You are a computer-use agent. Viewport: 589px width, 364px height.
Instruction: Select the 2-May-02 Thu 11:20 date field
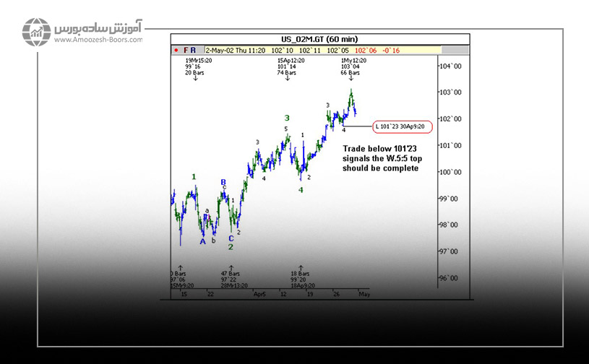pos(236,51)
